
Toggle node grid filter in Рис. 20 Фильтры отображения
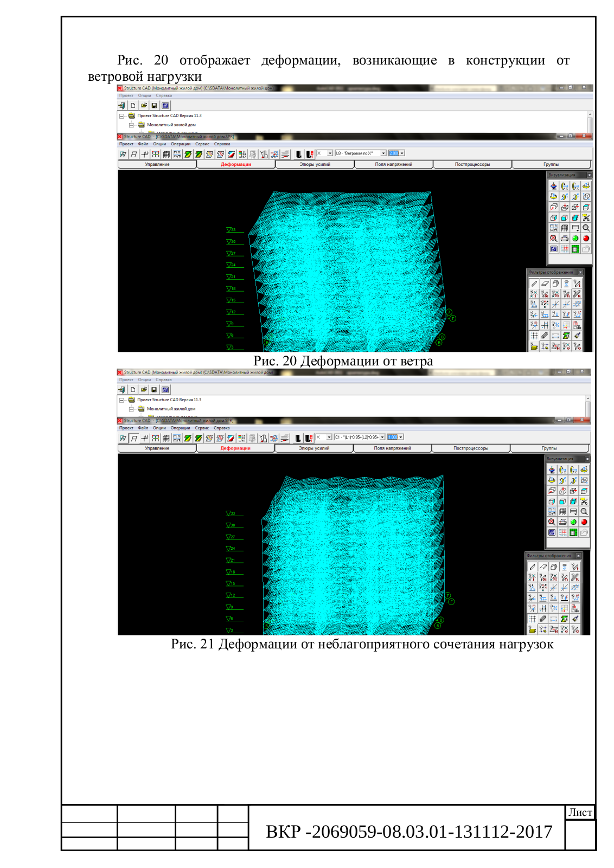pos(534,336)
